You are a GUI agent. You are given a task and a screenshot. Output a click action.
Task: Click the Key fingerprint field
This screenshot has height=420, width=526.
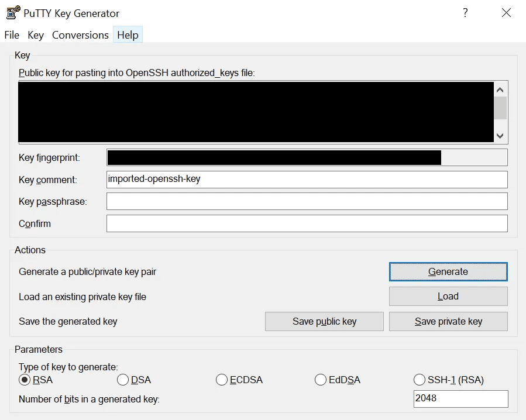307,158
